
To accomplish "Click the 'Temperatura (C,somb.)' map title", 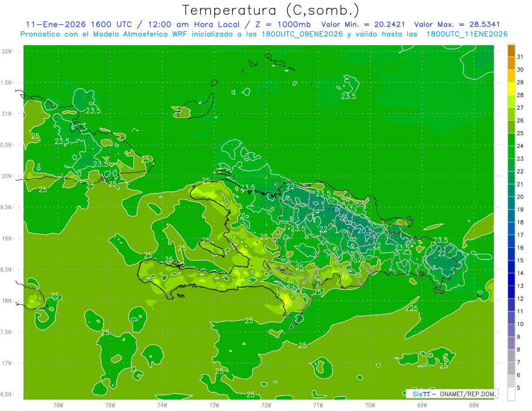I will (270, 10).
